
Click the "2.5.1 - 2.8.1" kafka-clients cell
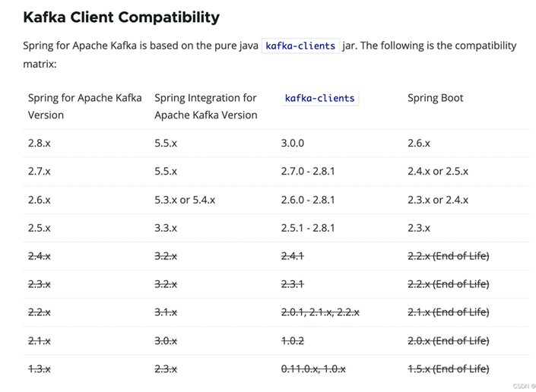(308, 227)
